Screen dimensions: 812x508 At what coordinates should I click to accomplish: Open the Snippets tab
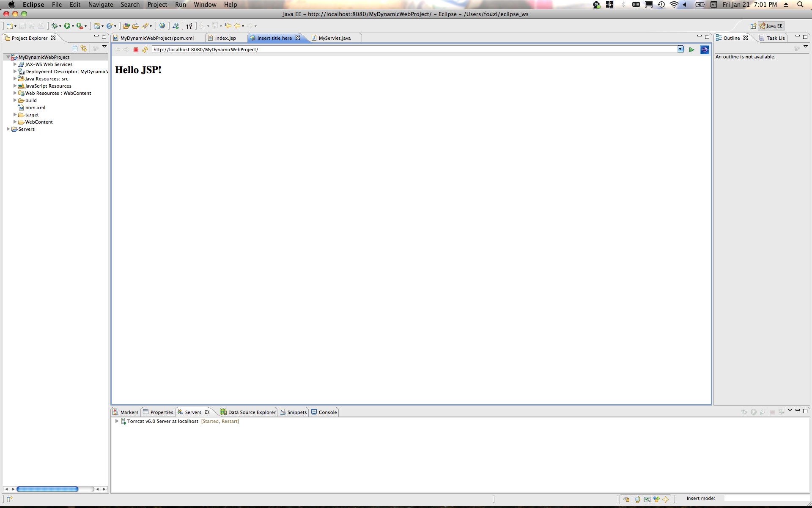(294, 412)
